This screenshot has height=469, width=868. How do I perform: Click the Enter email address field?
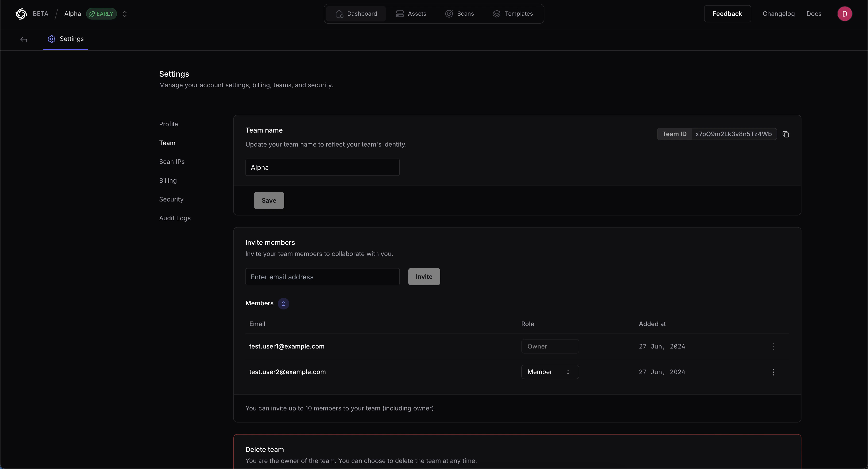click(x=322, y=277)
